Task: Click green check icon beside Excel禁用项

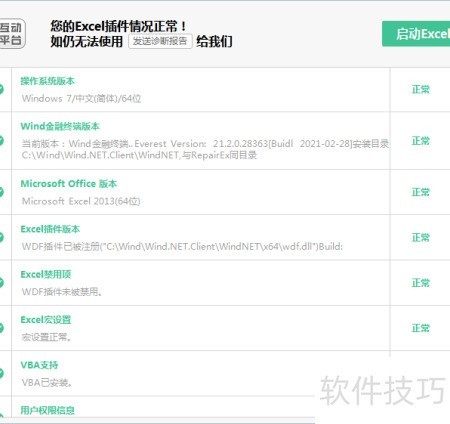Action: coord(1,282)
